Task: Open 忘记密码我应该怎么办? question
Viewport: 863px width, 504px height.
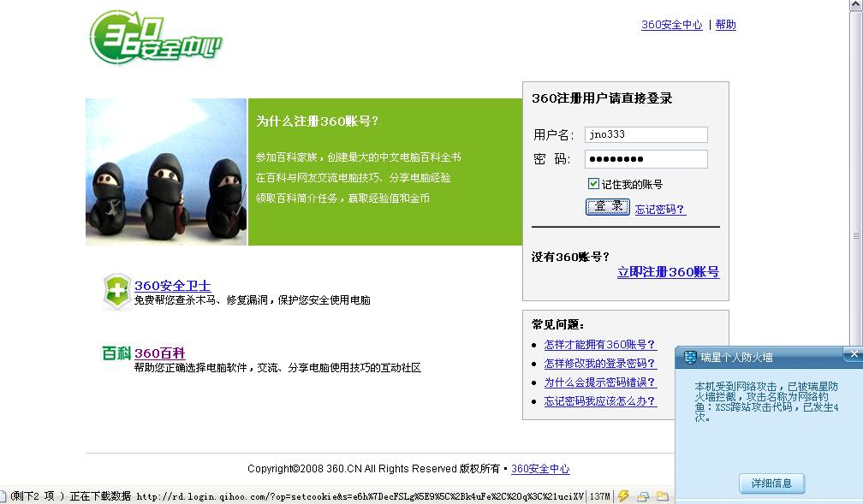Action: click(x=600, y=401)
